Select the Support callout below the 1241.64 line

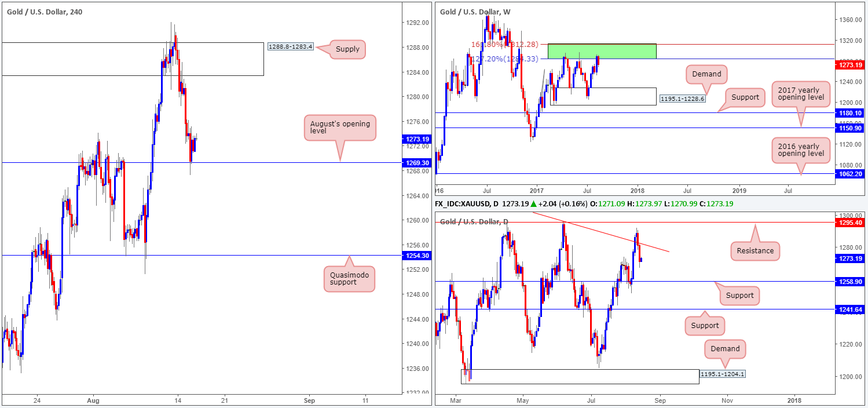[x=705, y=326]
